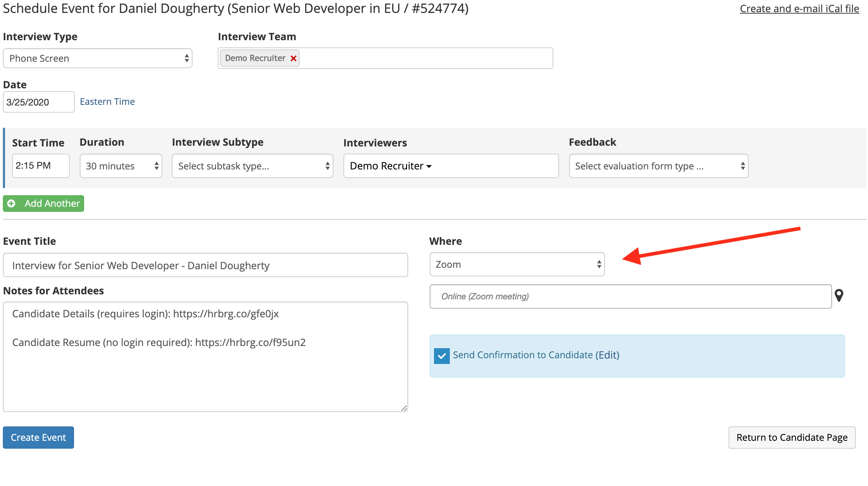Remove Demo Recruiter from Interview Team

tap(294, 58)
